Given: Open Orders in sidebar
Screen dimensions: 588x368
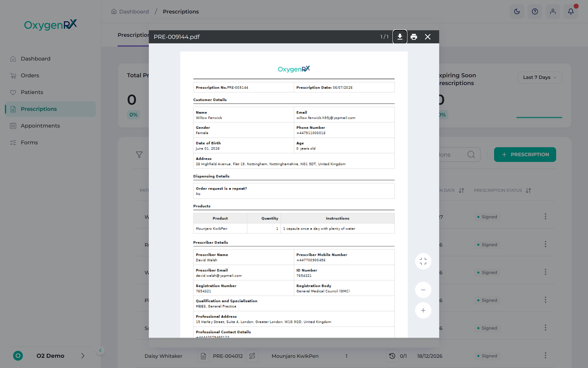Looking at the screenshot, I should coord(50,75).
